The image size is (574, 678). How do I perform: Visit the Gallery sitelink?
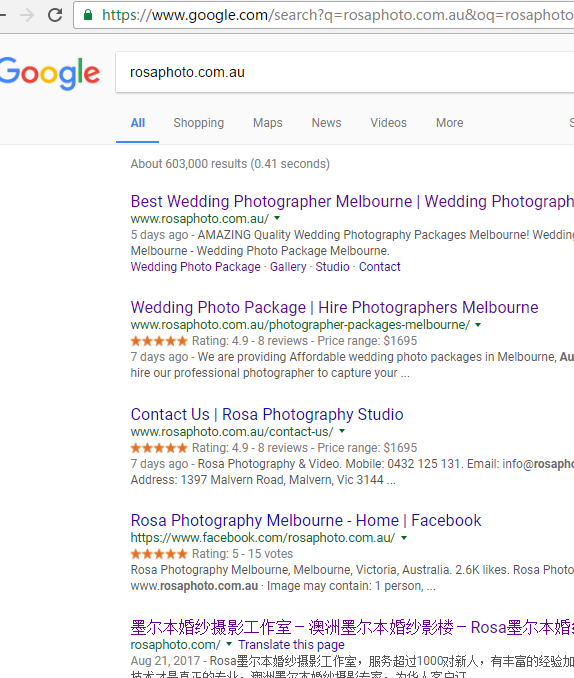point(288,267)
